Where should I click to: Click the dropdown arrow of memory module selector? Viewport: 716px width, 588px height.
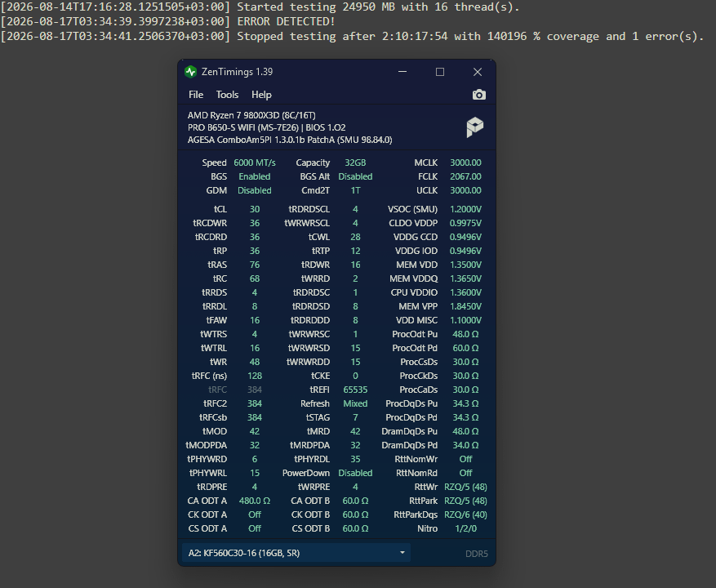[402, 553]
